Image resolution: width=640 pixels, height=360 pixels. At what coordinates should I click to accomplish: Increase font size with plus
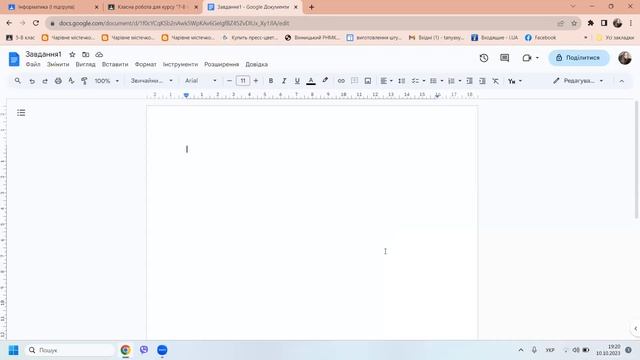(x=256, y=81)
